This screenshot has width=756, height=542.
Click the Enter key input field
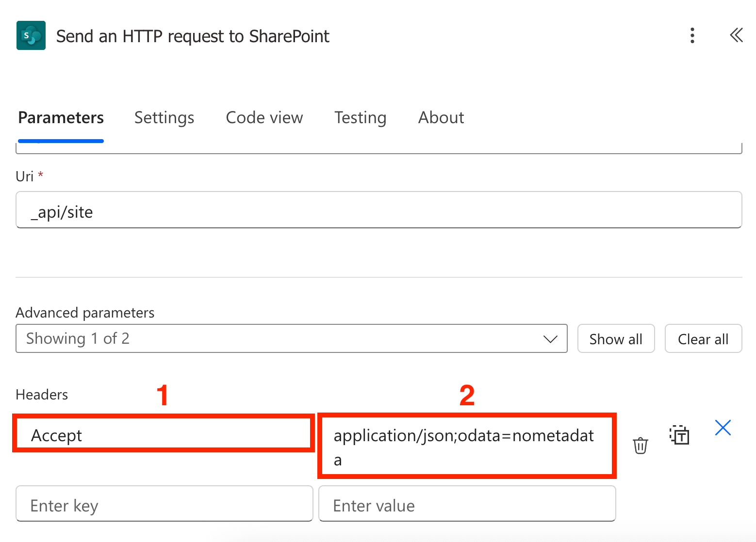pos(164,504)
